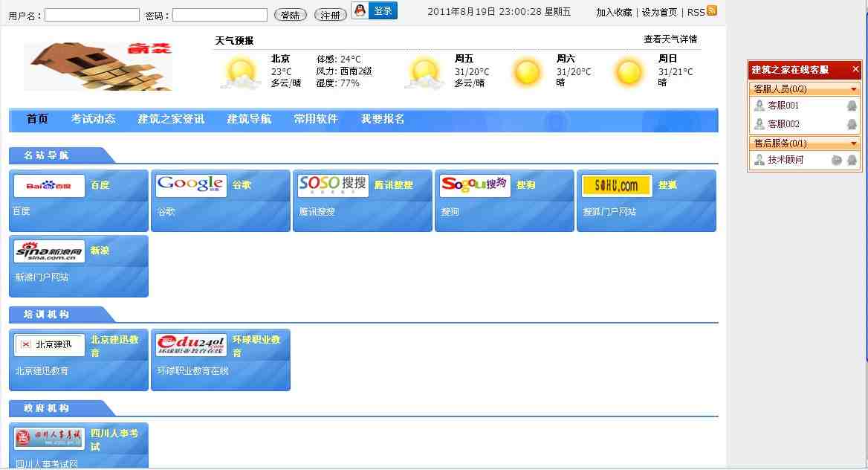Click the rightmost grey QQ icon in the 技术顾问 row
This screenshot has width=868, height=470.
[x=852, y=160]
